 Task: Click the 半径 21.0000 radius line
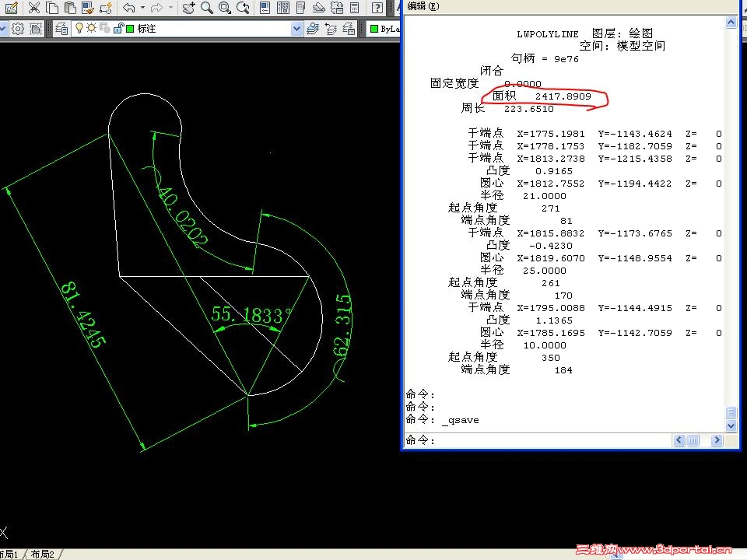pos(523,196)
